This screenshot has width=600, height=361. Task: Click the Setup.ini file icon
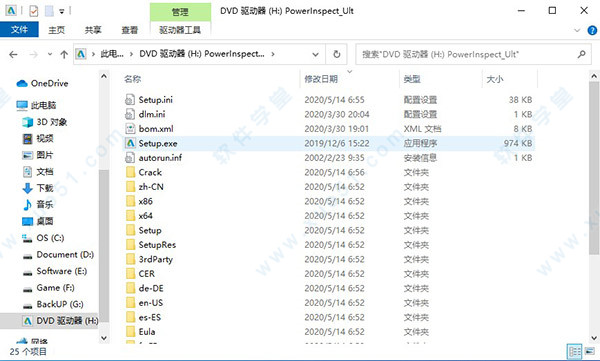[130, 100]
